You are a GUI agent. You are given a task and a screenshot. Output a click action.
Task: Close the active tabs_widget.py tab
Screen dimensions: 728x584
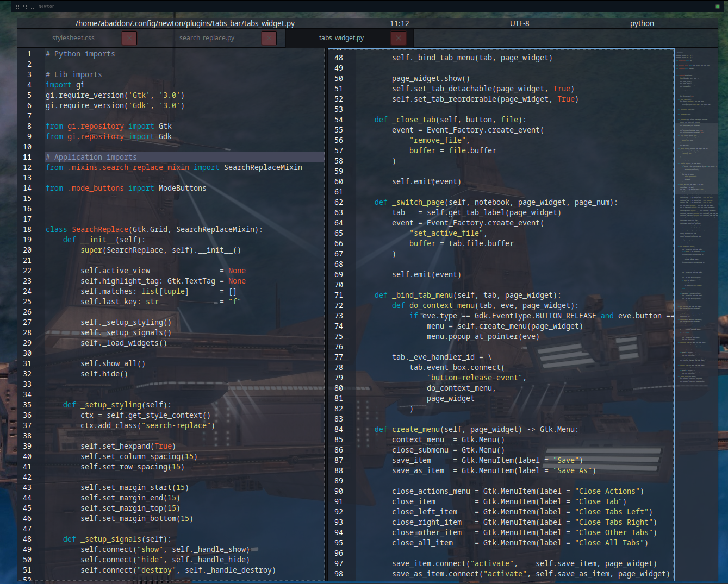point(398,38)
